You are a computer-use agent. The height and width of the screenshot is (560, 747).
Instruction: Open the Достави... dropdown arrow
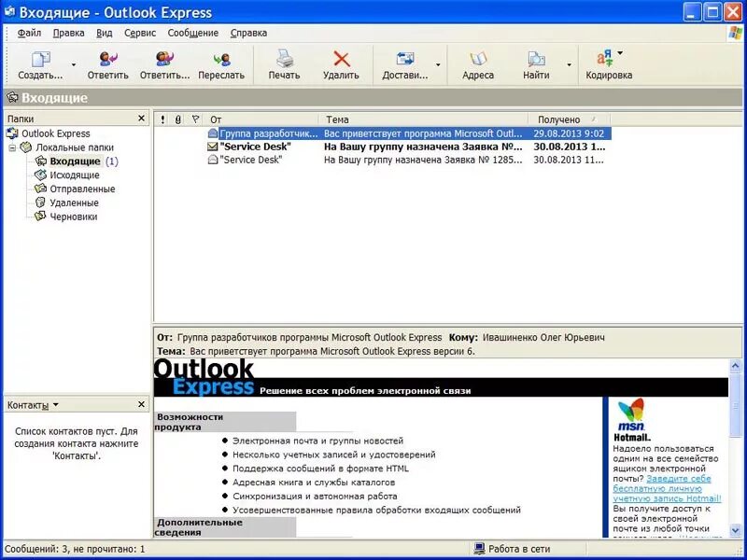tap(438, 64)
